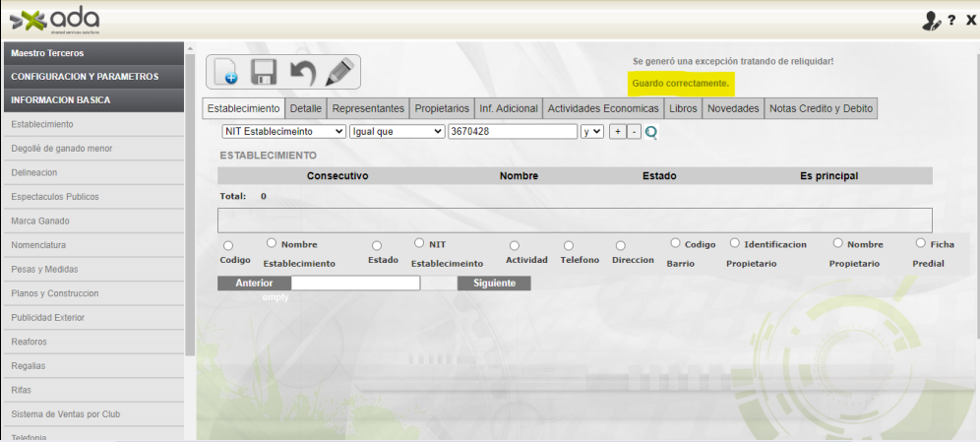980x442 pixels.
Task: Select the Codigo radio button
Action: 228,245
